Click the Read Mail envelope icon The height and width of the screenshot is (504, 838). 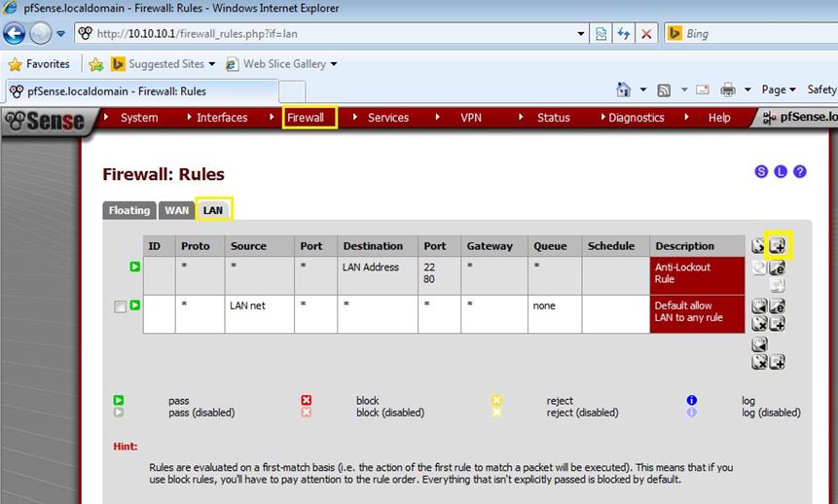[x=703, y=90]
